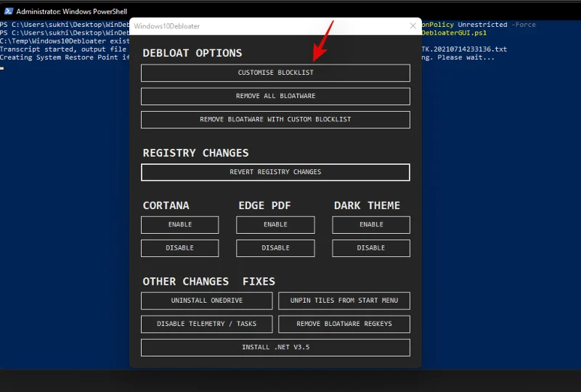Enable Dark Theme
Screen dimensions: 581x392
pos(371,225)
